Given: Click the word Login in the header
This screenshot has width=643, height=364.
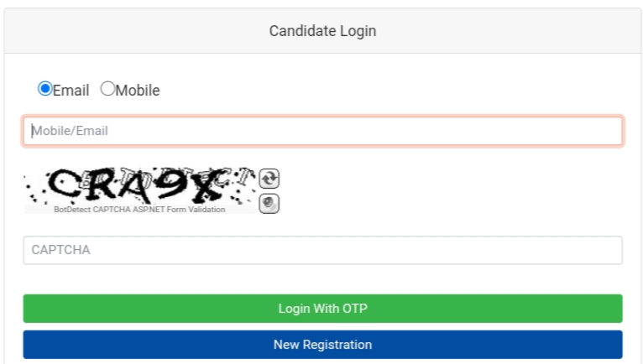Looking at the screenshot, I should coord(358,31).
